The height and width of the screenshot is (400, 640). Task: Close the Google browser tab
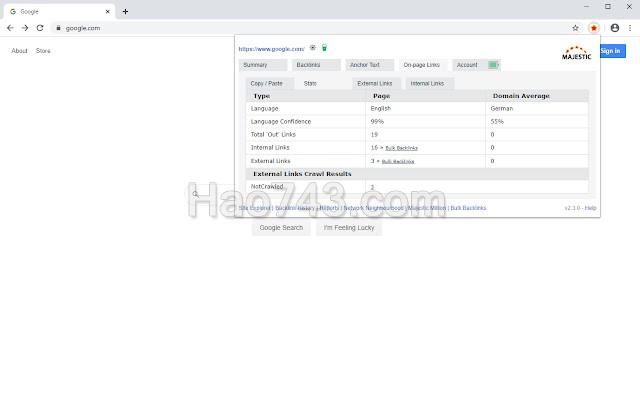(108, 12)
